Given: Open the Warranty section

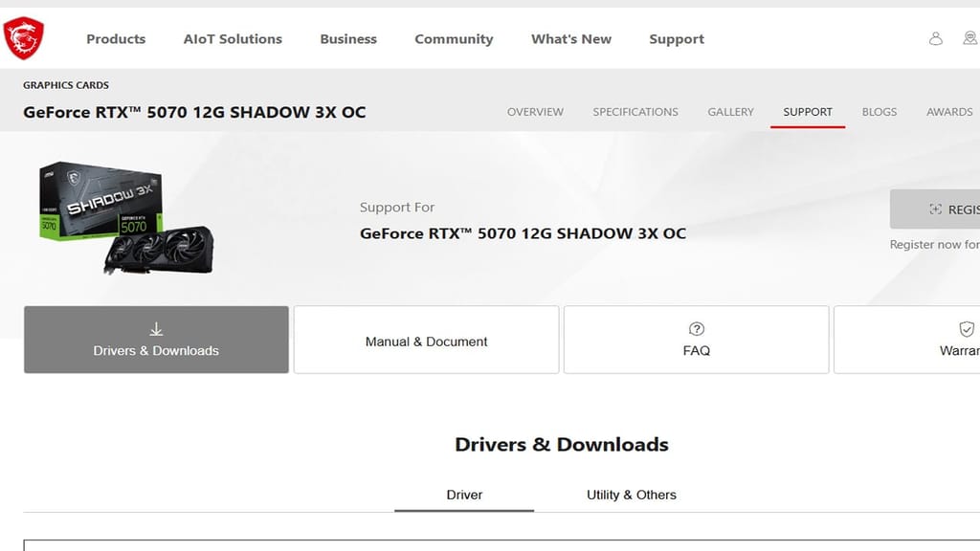Looking at the screenshot, I should [x=907, y=340].
